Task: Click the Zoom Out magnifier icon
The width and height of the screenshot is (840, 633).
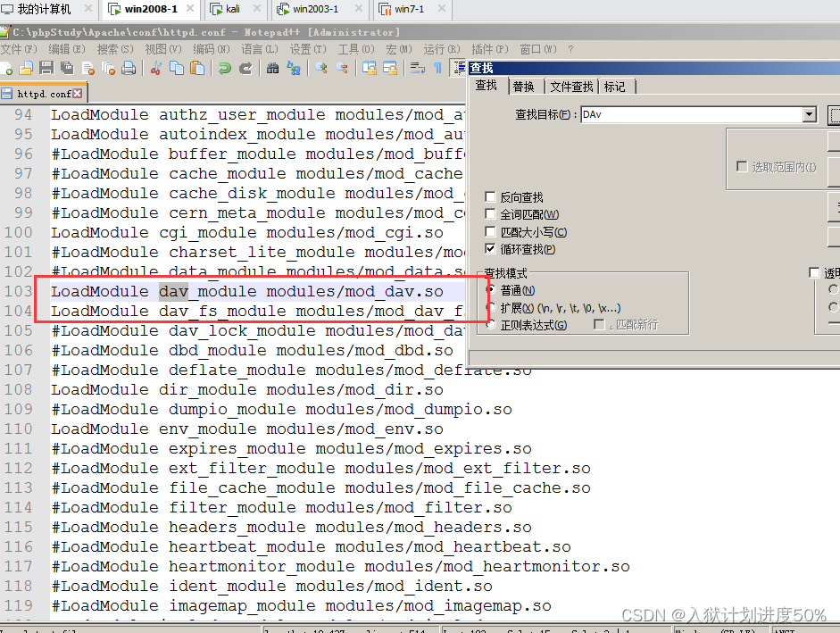Action: click(342, 68)
